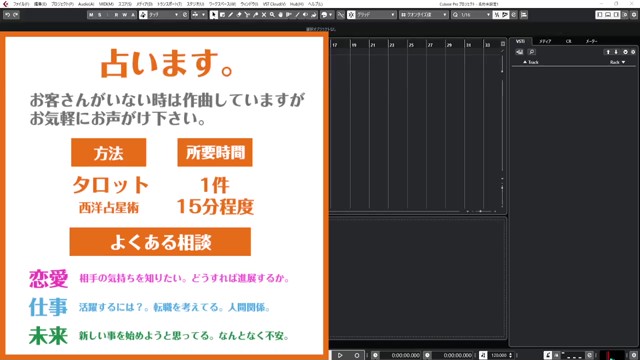Switch to the CR tab
This screenshot has width=640, height=360.
coord(568,41)
